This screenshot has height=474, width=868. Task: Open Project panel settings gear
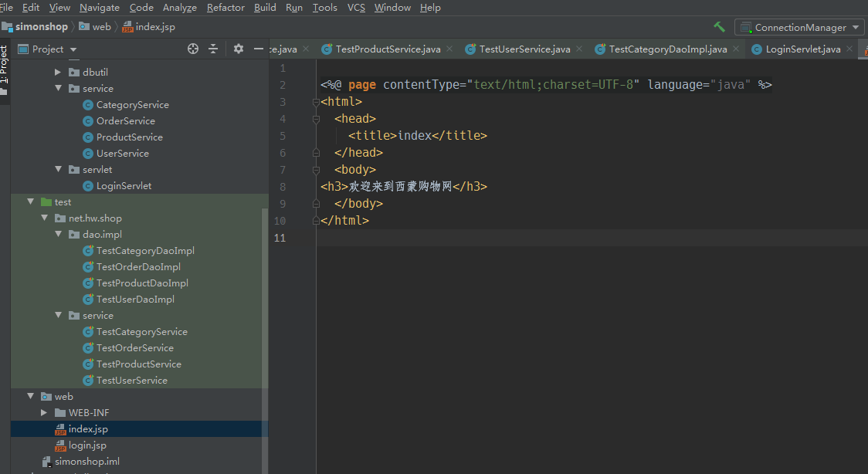(239, 49)
